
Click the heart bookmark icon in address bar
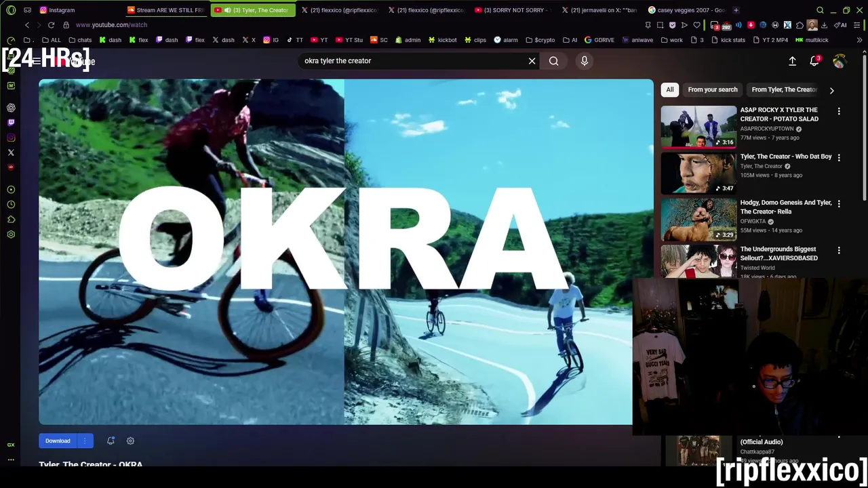pyautogui.click(x=696, y=25)
